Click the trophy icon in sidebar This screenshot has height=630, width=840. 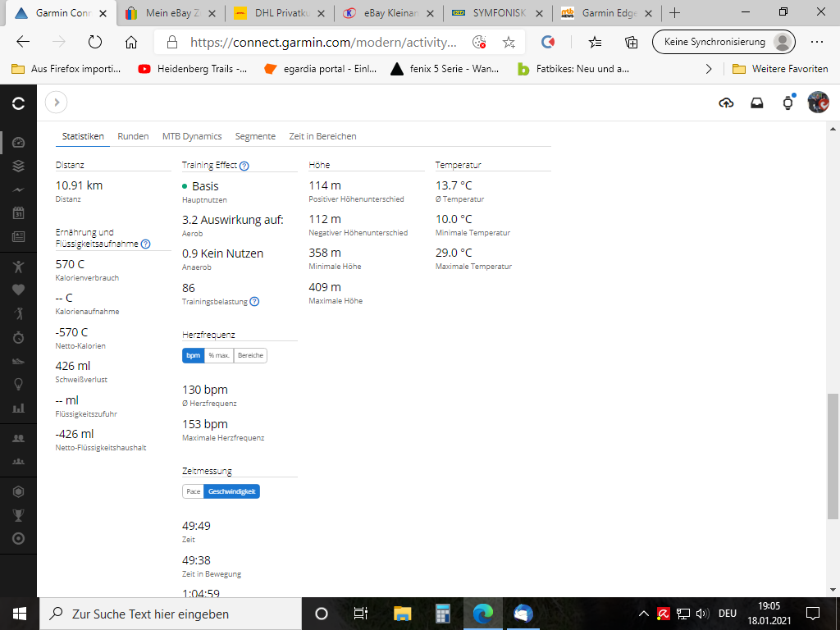(x=18, y=515)
